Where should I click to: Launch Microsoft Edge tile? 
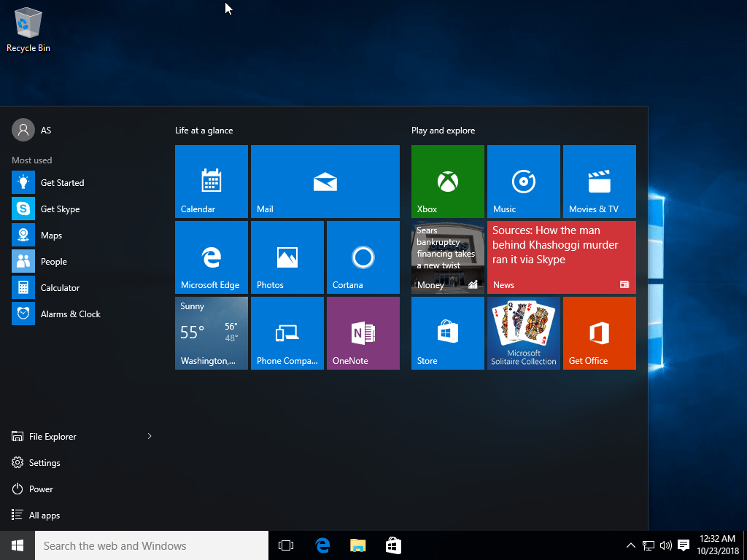(x=212, y=257)
